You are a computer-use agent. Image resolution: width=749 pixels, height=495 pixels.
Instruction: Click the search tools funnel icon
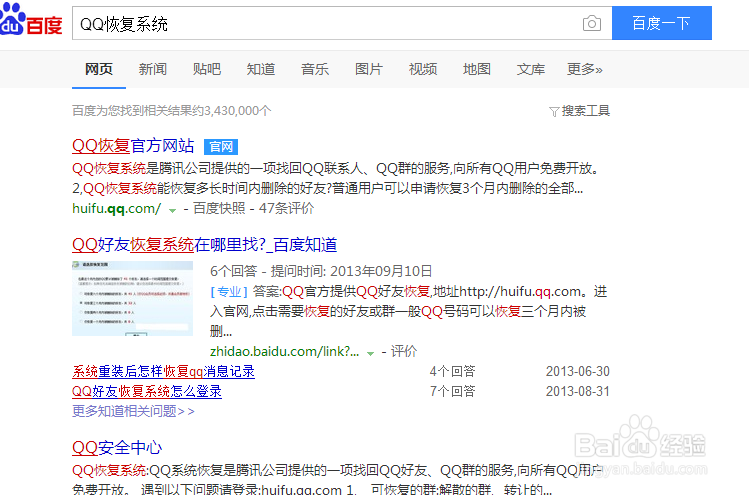554,112
